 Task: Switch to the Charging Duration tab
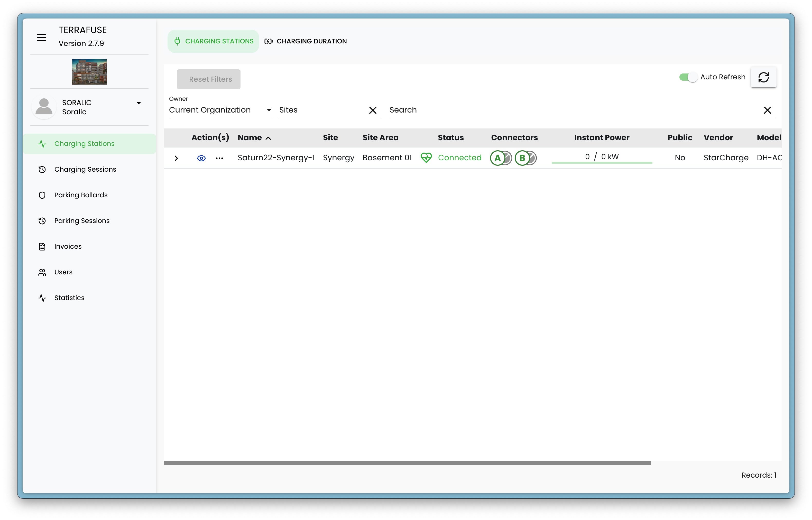click(306, 41)
